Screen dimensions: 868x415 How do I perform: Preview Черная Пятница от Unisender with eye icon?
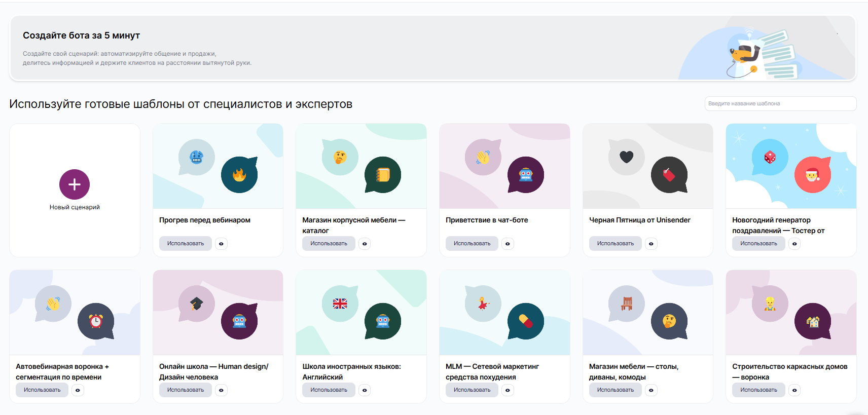[651, 244]
